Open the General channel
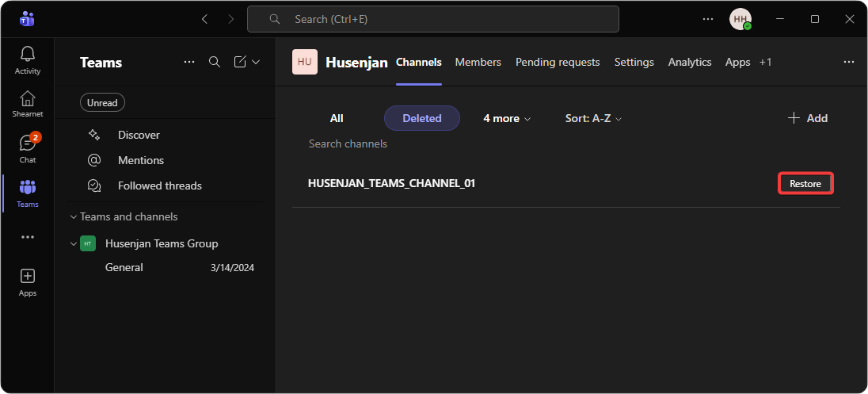The height and width of the screenshot is (394, 868). point(124,267)
